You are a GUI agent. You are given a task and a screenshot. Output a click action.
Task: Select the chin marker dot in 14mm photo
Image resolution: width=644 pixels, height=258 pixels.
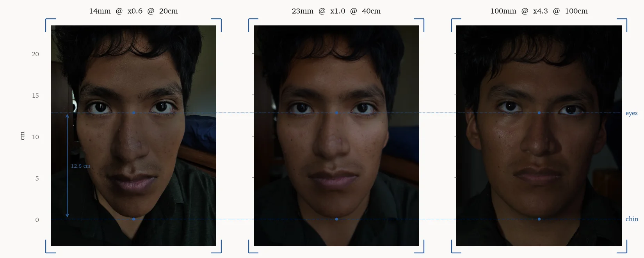pos(133,219)
